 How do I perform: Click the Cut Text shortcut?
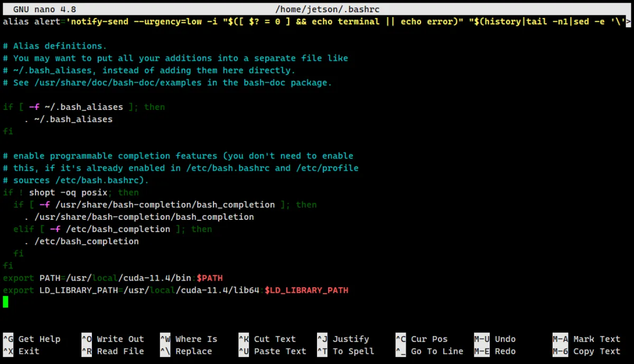[267, 339]
